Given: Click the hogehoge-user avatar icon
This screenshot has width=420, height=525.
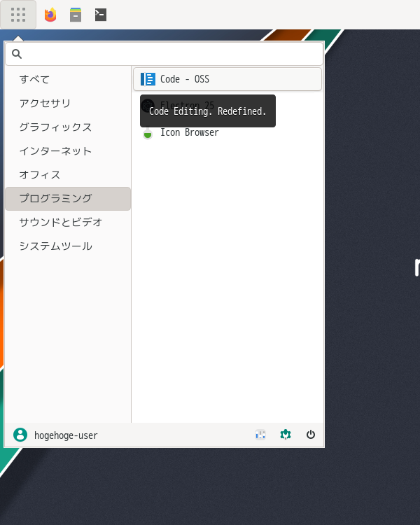Looking at the screenshot, I should [20, 435].
